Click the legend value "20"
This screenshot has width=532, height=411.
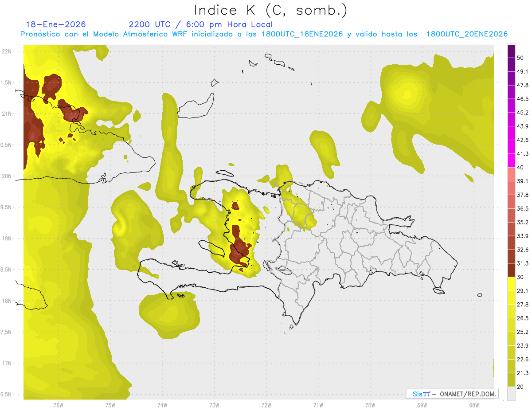pyautogui.click(x=520, y=387)
